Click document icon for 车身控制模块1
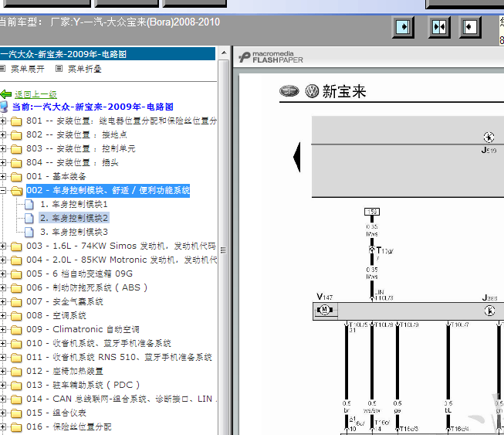504x435 pixels. tap(29, 204)
